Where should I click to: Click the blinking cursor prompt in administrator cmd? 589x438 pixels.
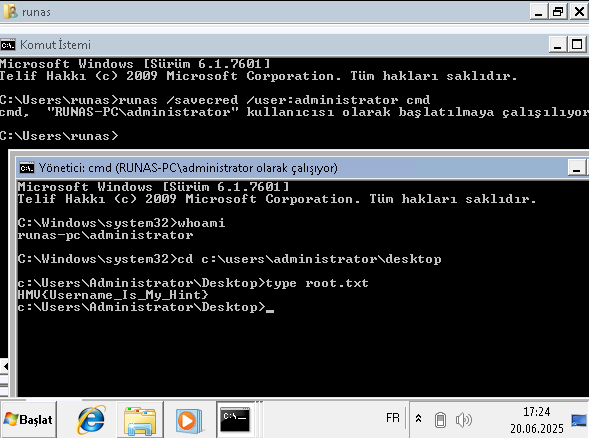146,307
